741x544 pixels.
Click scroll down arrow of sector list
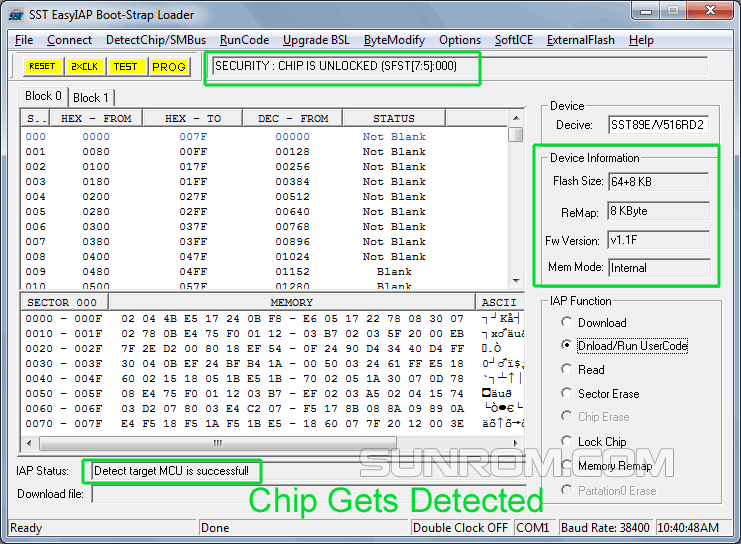coord(517,281)
